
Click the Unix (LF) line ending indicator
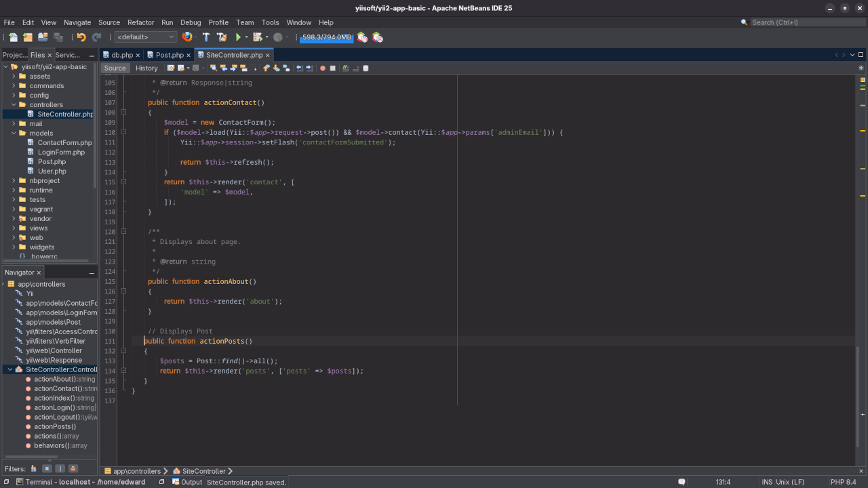[791, 482]
